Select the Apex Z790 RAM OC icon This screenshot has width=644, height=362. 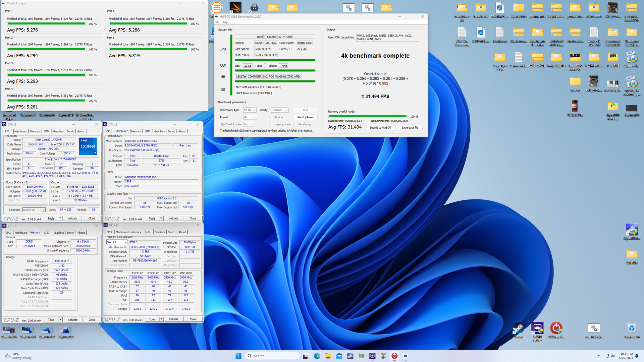point(575,61)
